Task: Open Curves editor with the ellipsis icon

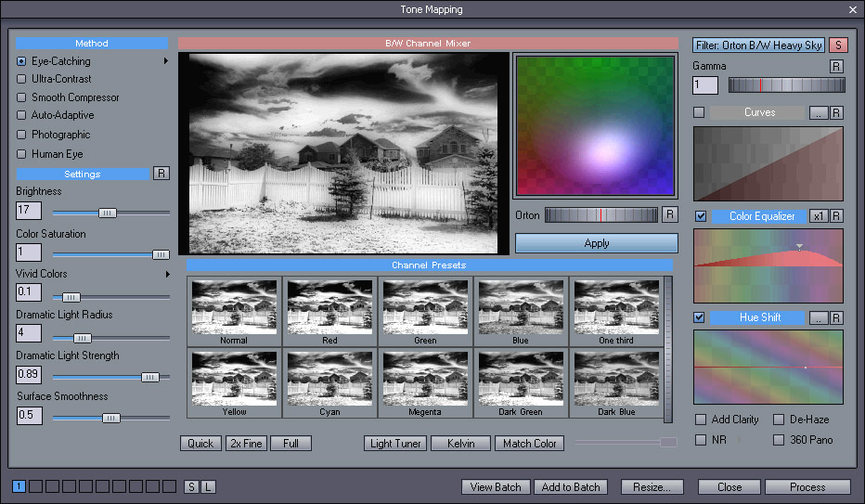Action: coord(818,112)
